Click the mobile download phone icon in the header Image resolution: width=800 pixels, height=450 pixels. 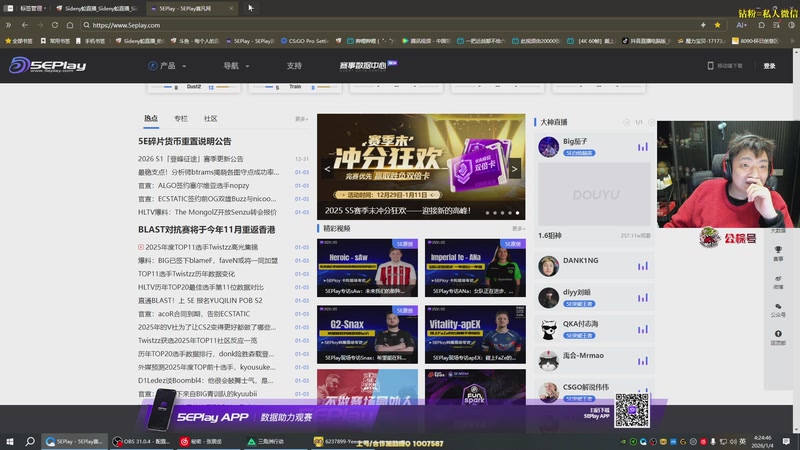[710, 65]
